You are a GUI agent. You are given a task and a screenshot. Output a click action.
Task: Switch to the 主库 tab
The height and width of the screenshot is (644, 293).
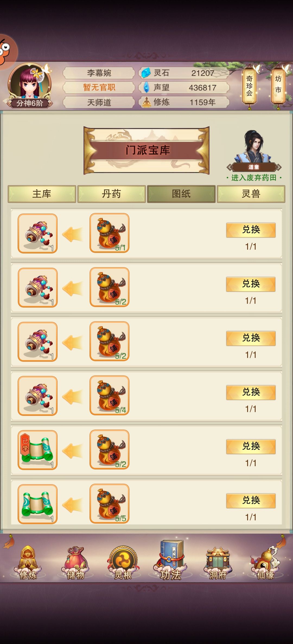point(42,194)
